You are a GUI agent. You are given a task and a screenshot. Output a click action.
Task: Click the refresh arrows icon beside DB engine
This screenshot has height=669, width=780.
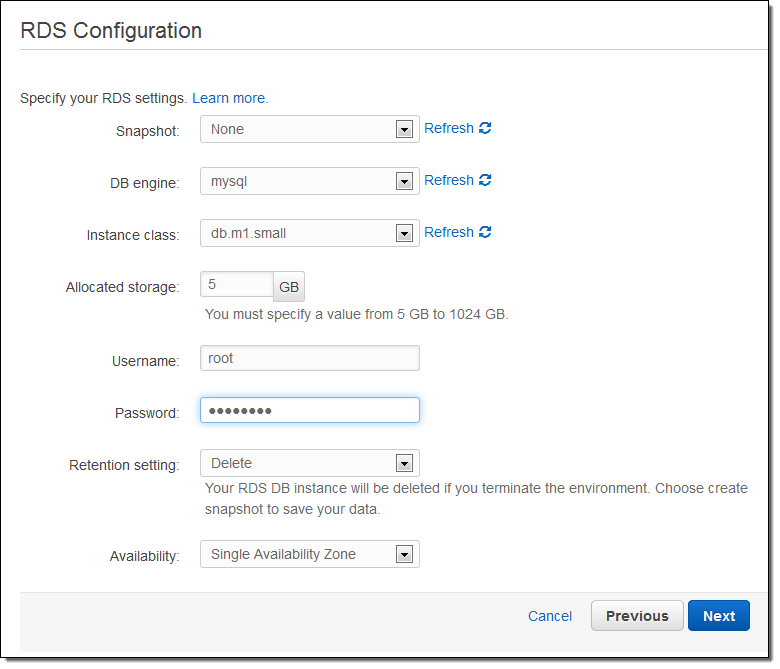[485, 181]
